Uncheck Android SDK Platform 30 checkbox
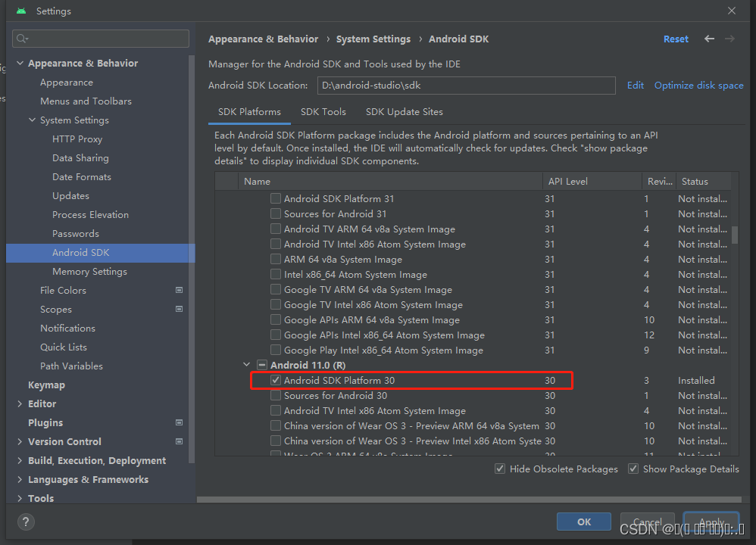 coord(276,380)
